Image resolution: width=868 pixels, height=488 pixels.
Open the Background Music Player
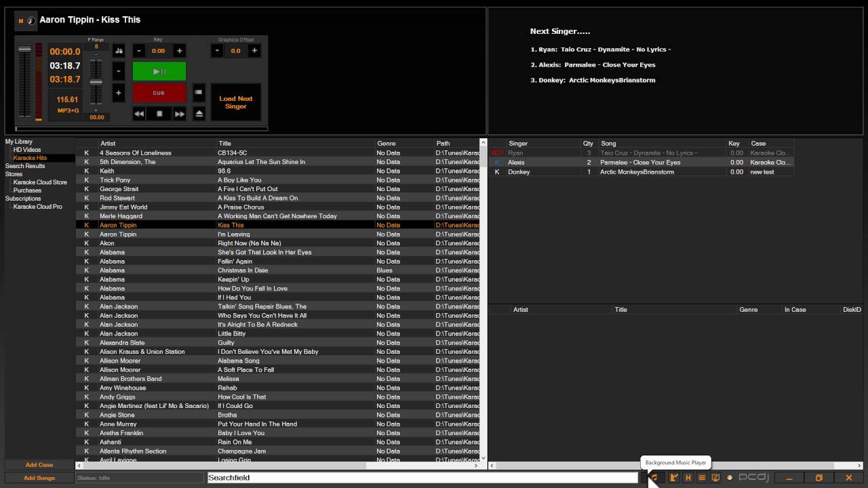tap(654, 478)
